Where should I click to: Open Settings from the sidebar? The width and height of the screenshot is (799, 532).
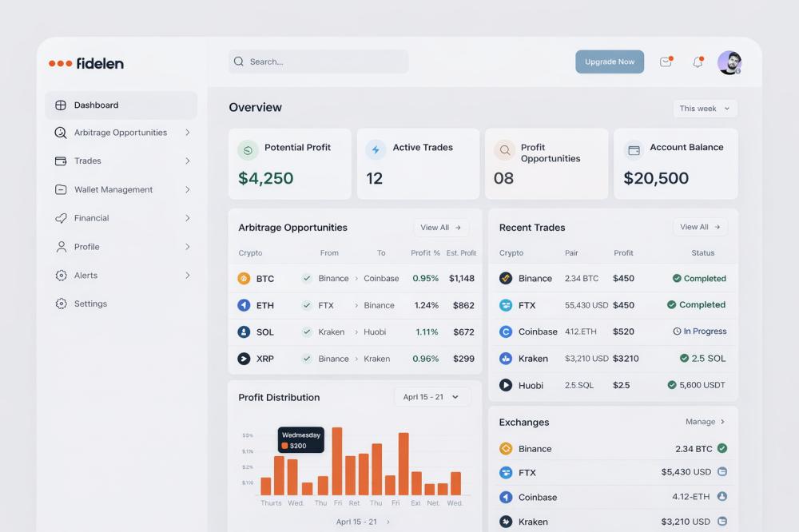click(90, 304)
